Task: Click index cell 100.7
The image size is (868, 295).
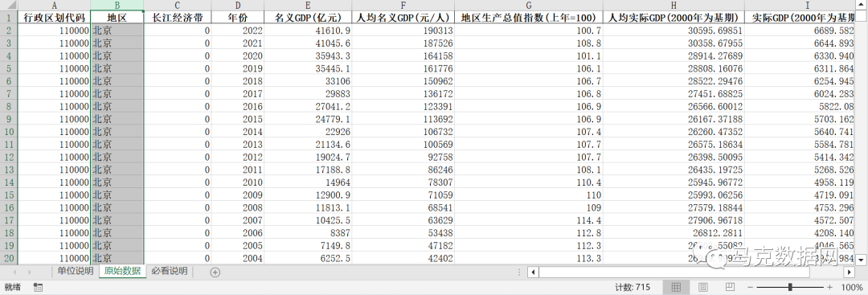Action: [529, 30]
